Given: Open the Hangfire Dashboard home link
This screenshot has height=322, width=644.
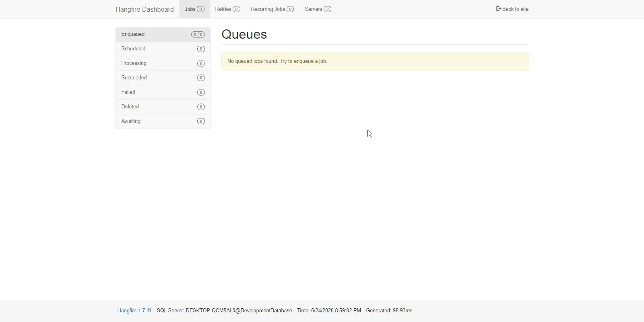Looking at the screenshot, I should (144, 9).
